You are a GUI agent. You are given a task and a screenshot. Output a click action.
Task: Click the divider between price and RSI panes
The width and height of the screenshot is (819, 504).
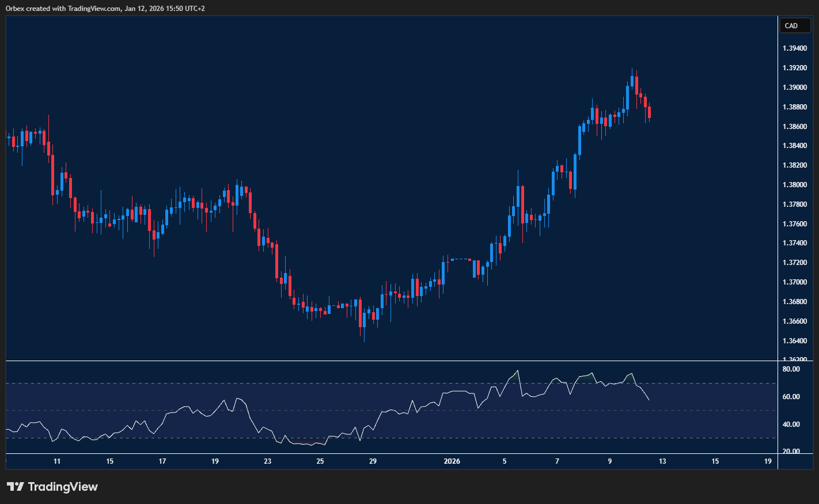pos(392,361)
